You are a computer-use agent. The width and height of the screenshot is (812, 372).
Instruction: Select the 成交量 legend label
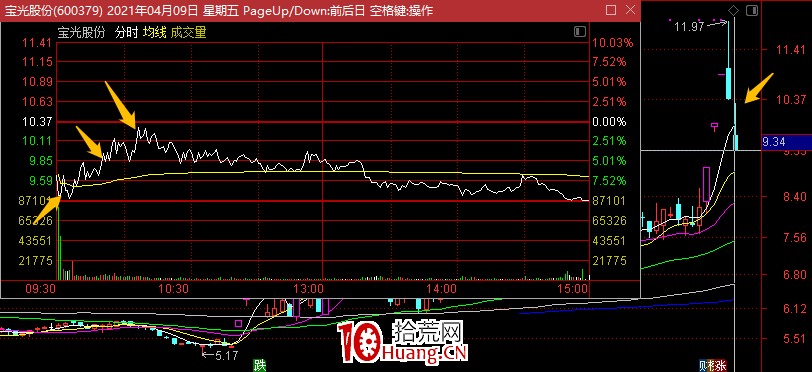188,33
